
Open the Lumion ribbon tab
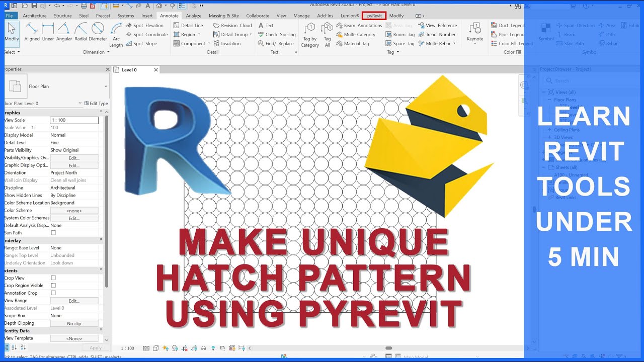[x=350, y=16]
